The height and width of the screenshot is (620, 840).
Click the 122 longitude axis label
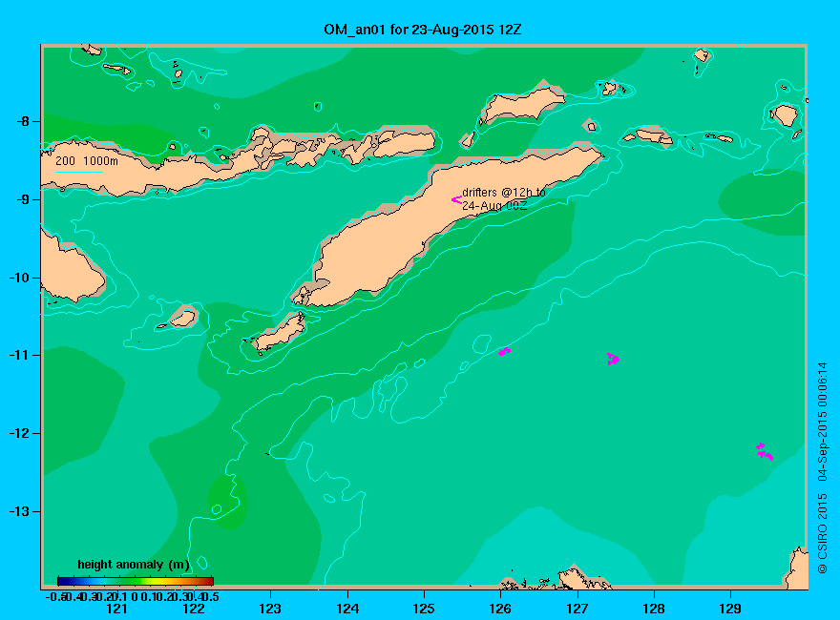tap(194, 609)
